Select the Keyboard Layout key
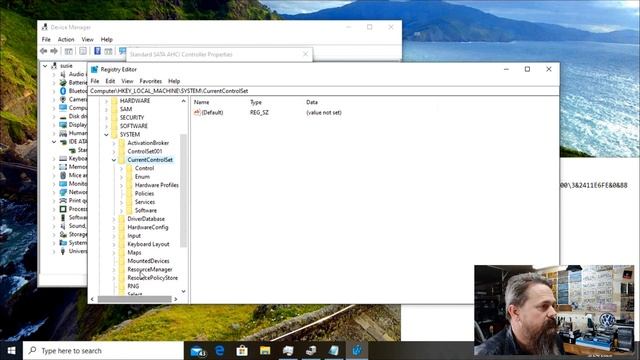 [x=149, y=244]
